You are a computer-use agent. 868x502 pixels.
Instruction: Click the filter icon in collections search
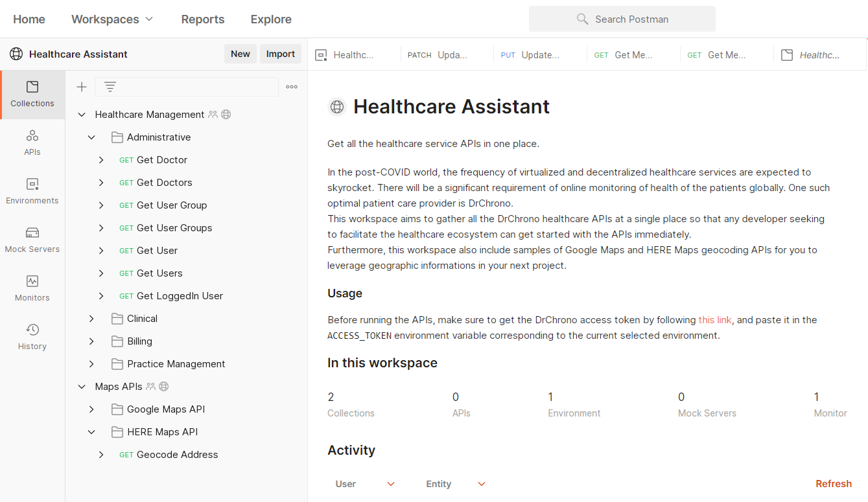click(110, 87)
